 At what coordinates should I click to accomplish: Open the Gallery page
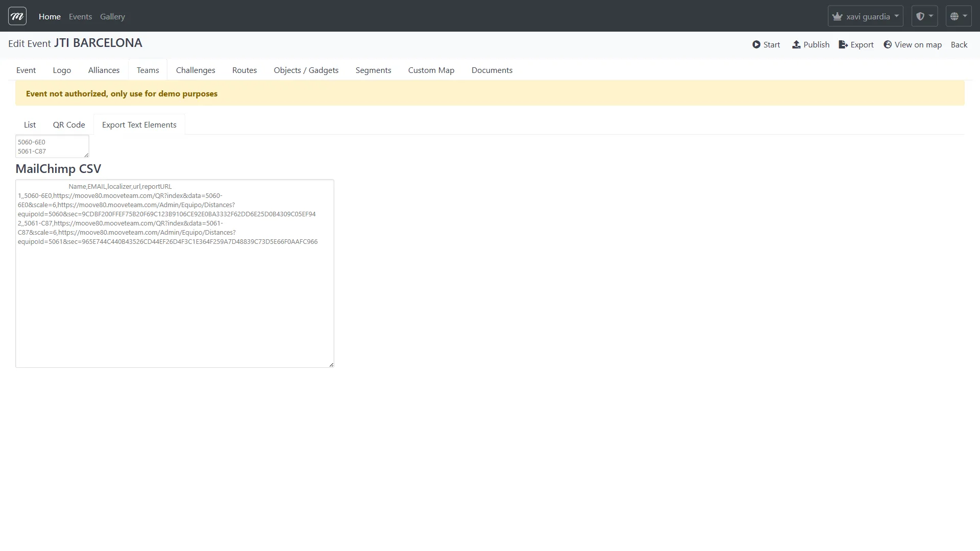[x=112, y=16]
